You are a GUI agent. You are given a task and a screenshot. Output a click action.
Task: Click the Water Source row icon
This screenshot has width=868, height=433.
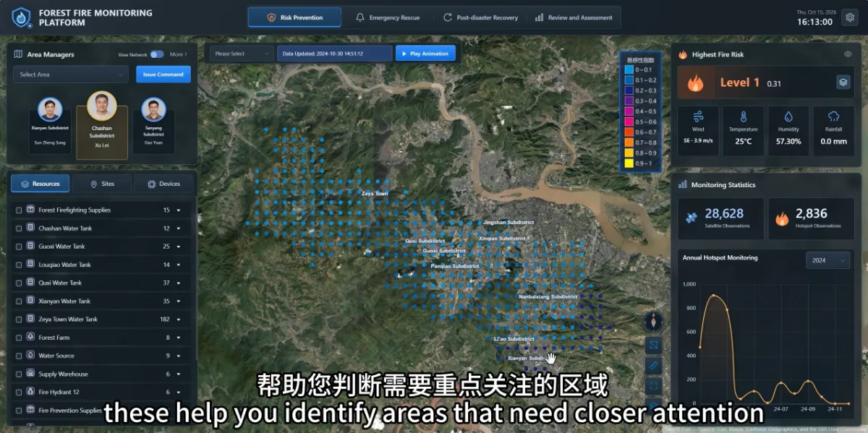tap(30, 356)
